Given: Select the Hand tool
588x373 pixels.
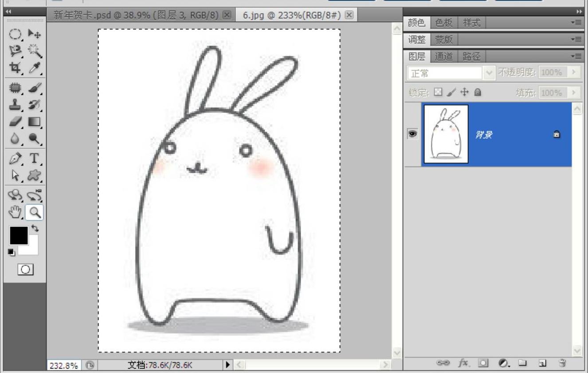Looking at the screenshot, I should (x=15, y=213).
